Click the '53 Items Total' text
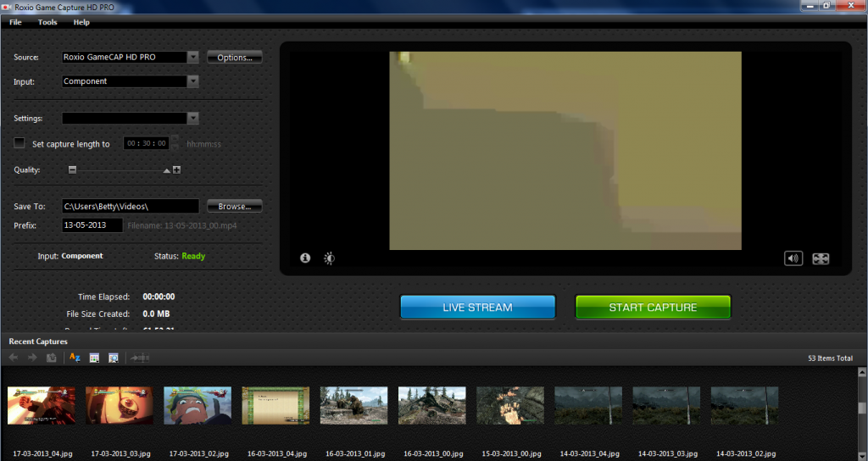868x461 pixels. tap(831, 358)
